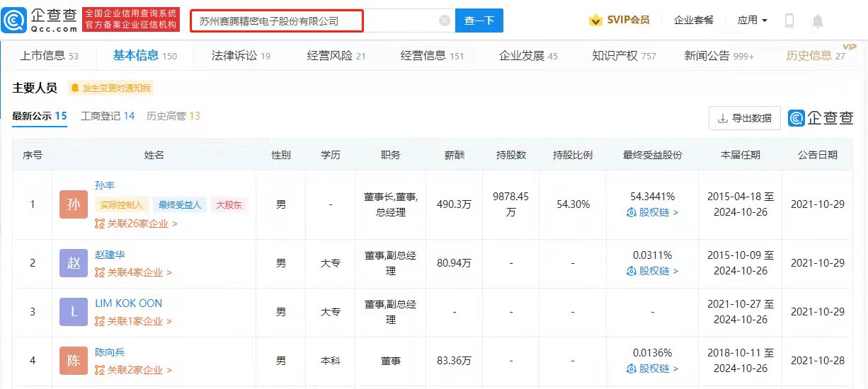Click the 查一下 search button

tap(479, 21)
